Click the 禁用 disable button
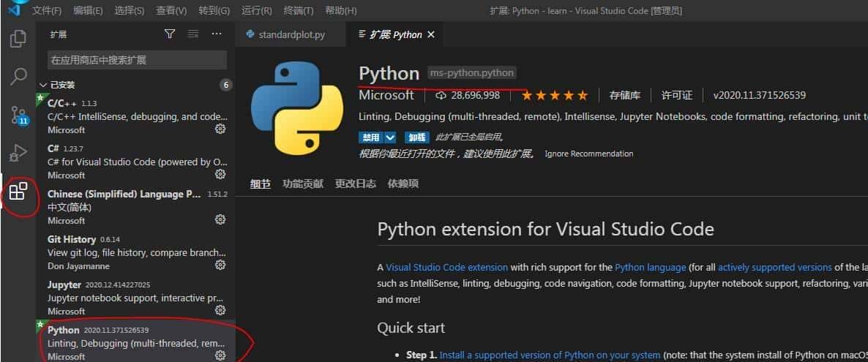 point(372,137)
